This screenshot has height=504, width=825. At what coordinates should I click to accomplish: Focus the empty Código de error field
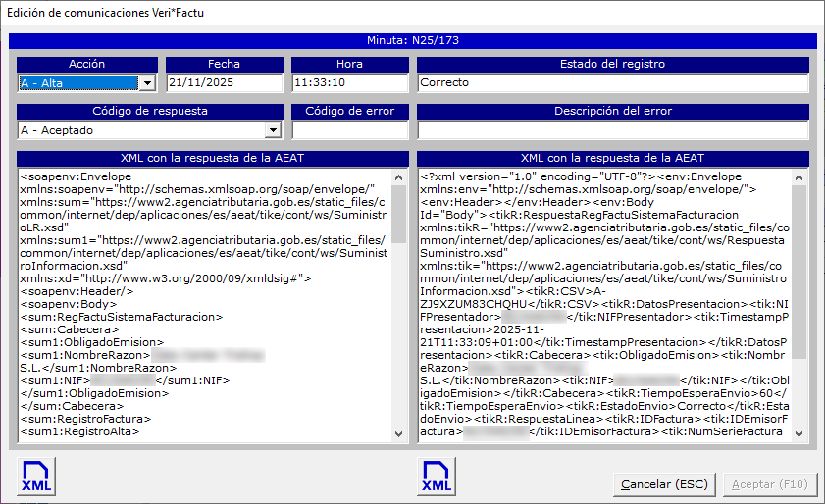[348, 130]
